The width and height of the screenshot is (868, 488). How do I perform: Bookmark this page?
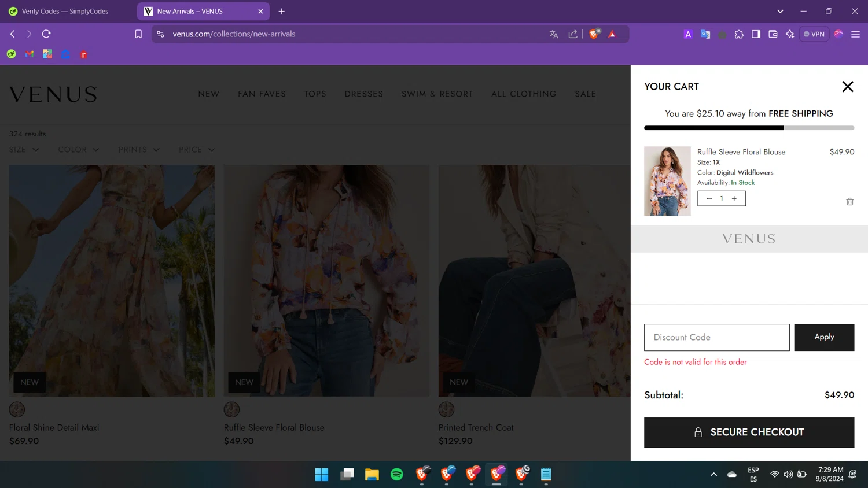pos(138,34)
